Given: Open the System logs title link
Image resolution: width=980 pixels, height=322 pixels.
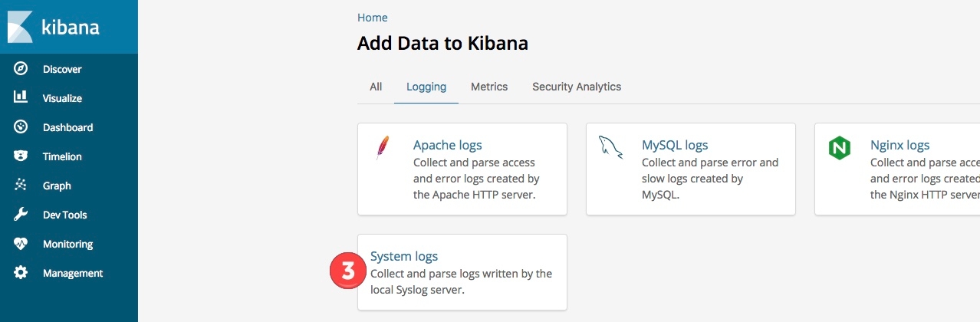Looking at the screenshot, I should tap(404, 256).
